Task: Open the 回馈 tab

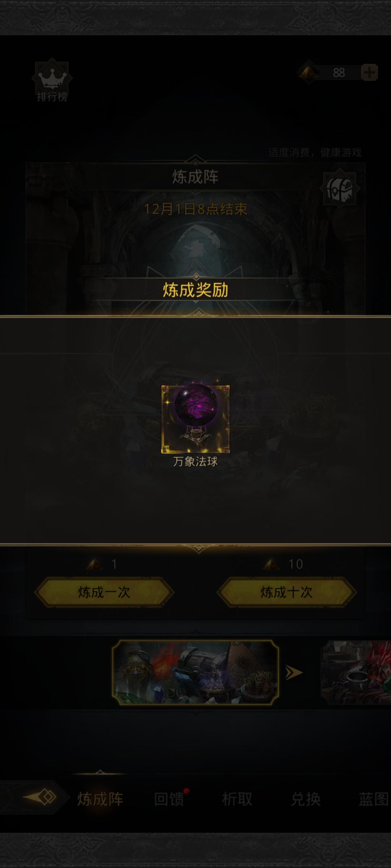Action: (x=169, y=799)
